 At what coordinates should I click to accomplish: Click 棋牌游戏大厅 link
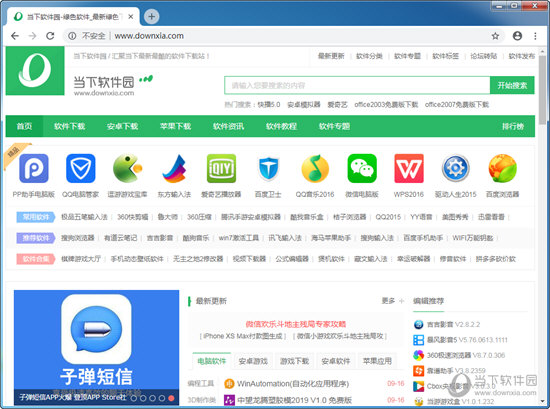tap(81, 259)
